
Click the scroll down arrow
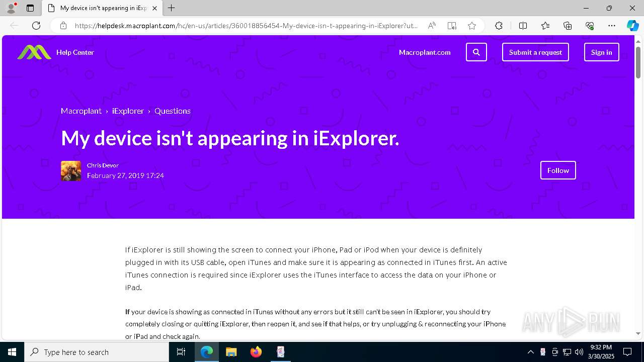click(x=638, y=333)
